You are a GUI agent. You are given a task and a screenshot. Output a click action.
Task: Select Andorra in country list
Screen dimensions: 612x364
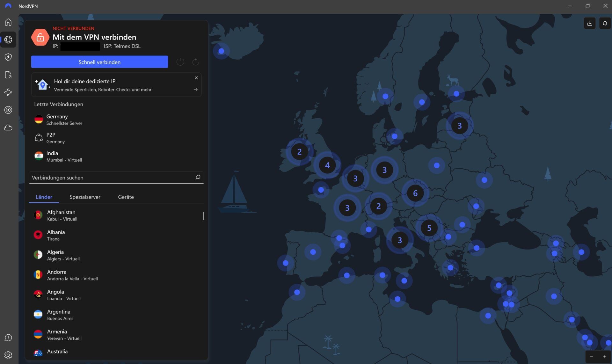point(116,275)
